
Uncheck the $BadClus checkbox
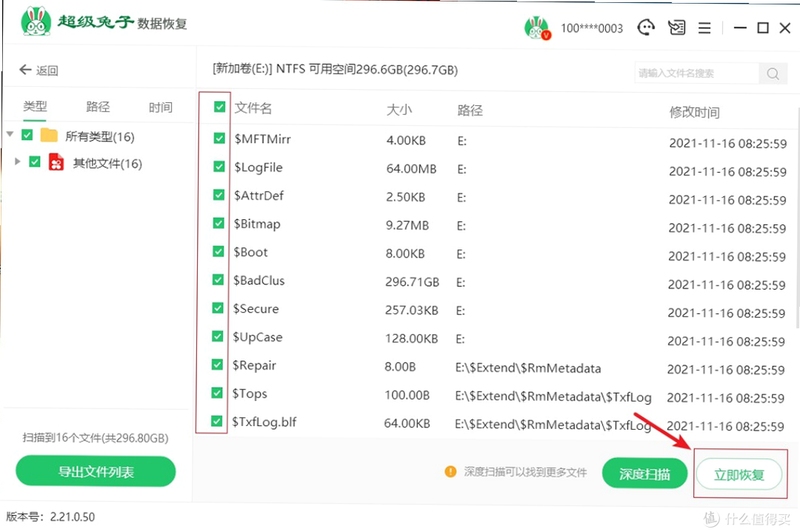click(217, 280)
